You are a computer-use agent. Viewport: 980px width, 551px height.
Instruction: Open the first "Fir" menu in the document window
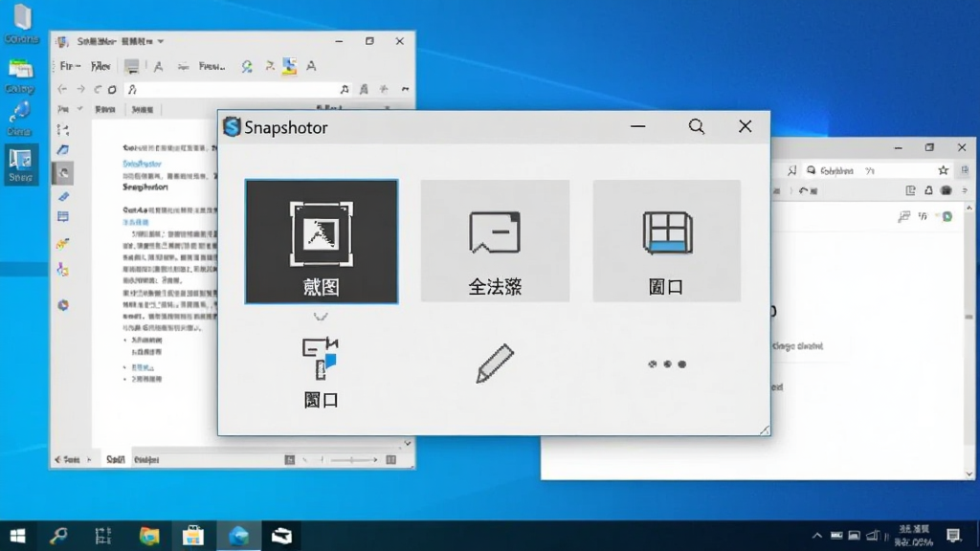coord(70,66)
